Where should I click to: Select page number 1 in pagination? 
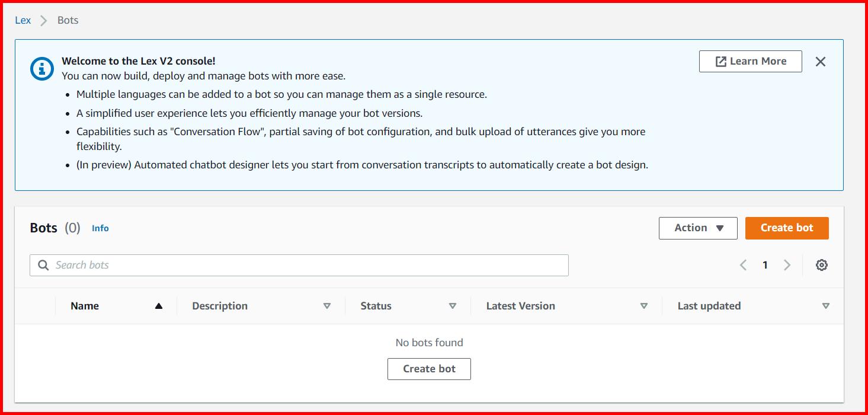[x=765, y=265]
